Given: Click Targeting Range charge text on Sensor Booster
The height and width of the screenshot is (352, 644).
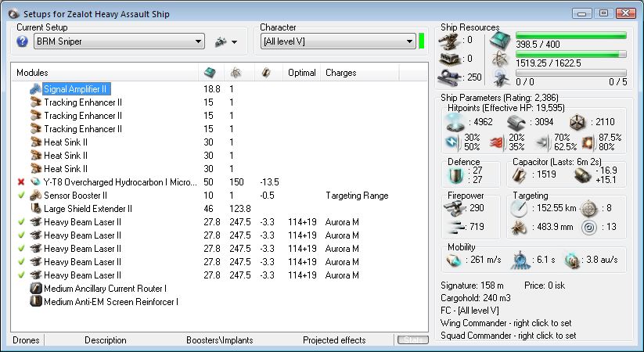Looking at the screenshot, I should pos(357,196).
